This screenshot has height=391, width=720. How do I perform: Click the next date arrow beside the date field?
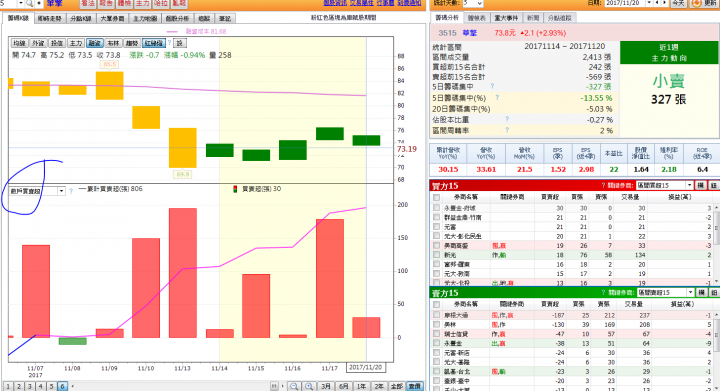pyautogui.click(x=664, y=3)
